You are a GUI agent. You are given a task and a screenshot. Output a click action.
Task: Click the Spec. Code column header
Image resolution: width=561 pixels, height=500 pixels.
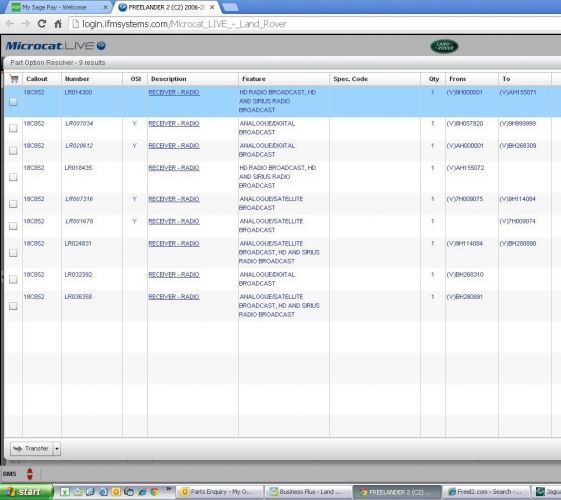pos(350,79)
